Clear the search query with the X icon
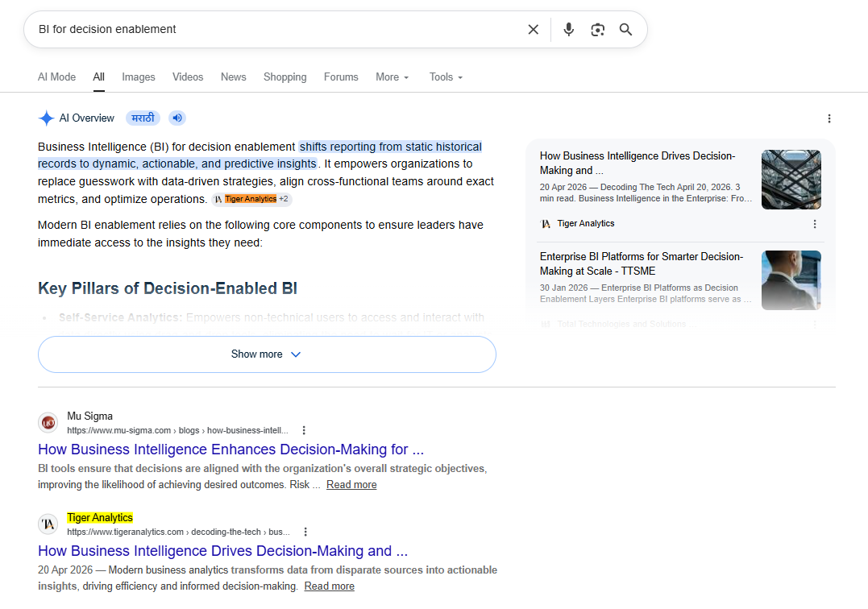Image resolution: width=868 pixels, height=609 pixels. coord(533,29)
